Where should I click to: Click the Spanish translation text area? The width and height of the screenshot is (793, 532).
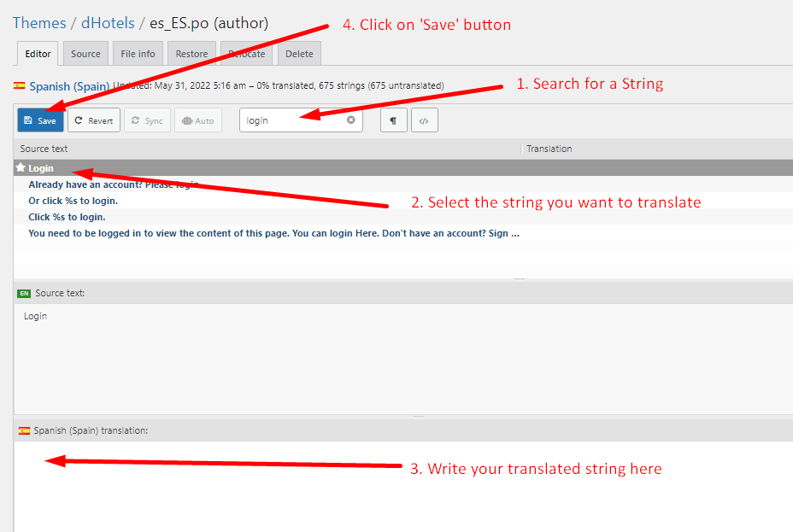point(402,487)
